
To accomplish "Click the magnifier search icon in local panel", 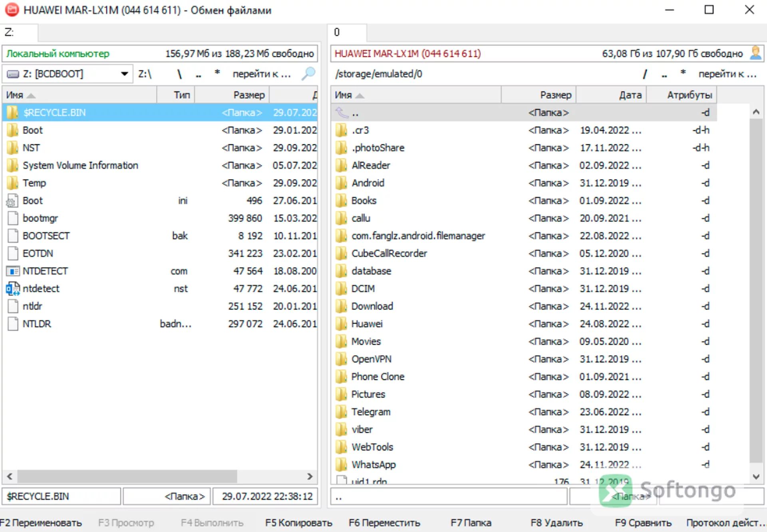I will 308,73.
